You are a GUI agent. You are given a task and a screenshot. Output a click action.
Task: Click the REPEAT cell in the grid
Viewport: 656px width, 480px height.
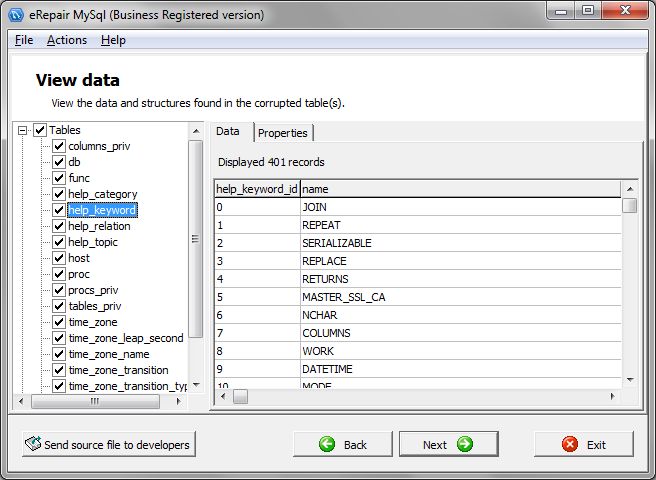pyautogui.click(x=461, y=225)
